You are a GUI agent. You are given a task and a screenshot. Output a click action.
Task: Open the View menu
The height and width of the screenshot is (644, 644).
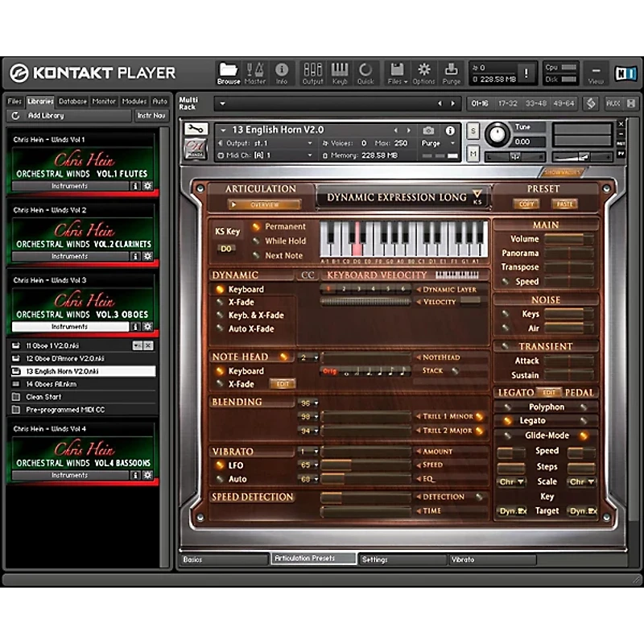[596, 74]
